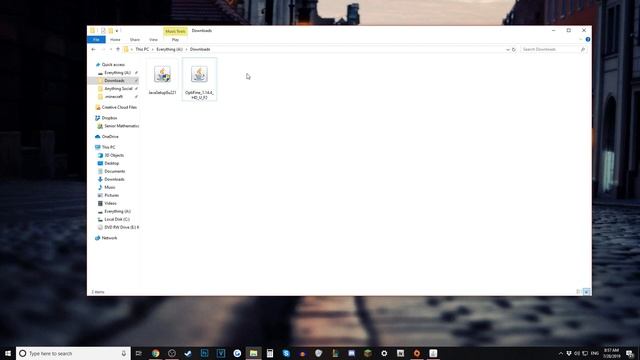Launch Steam from the taskbar
This screenshot has height=360, width=640.
tap(188, 353)
